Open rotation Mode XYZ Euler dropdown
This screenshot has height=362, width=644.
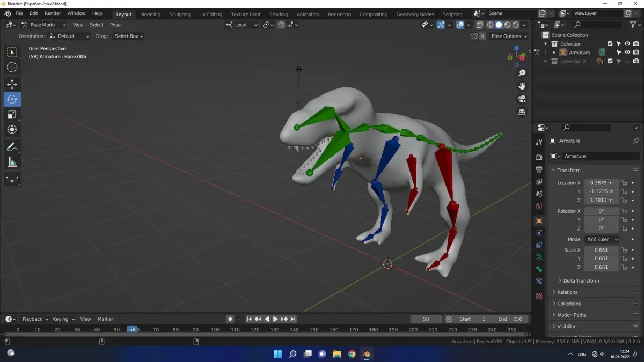pyautogui.click(x=602, y=239)
